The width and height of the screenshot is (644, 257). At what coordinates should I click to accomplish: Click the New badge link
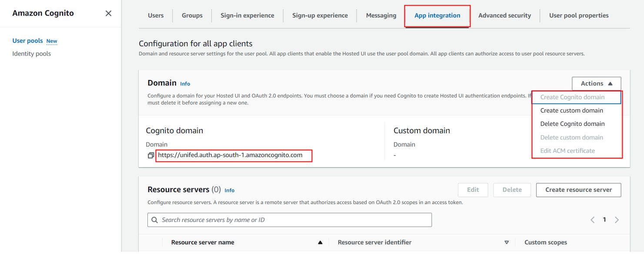(52, 41)
